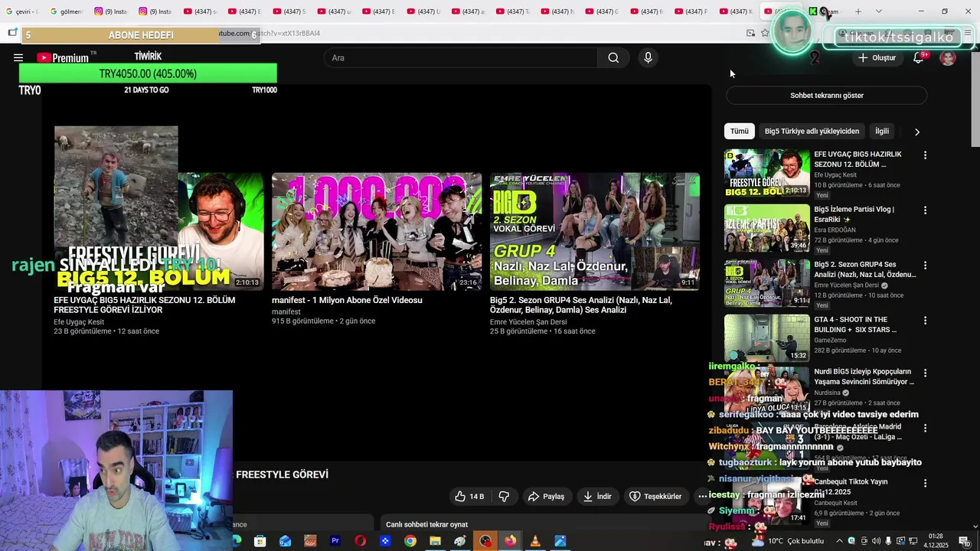Open manifest 1 Milyon Abone thumbnail
980x551 pixels.
(x=377, y=231)
